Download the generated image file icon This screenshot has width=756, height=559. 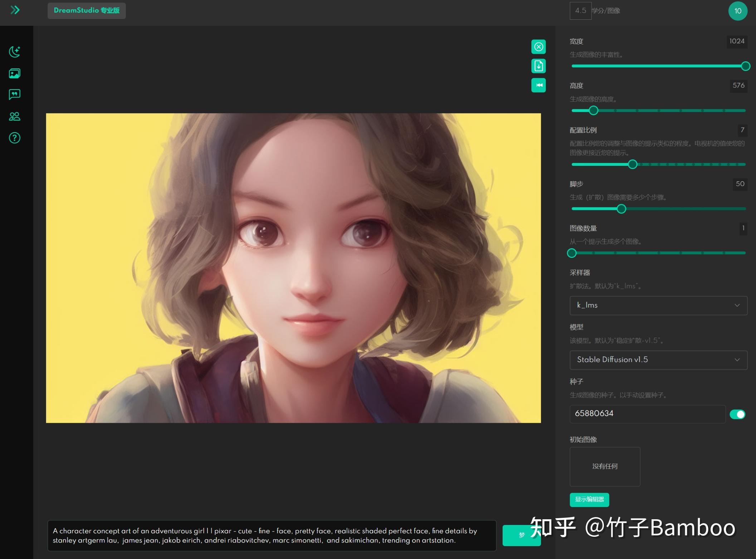538,66
